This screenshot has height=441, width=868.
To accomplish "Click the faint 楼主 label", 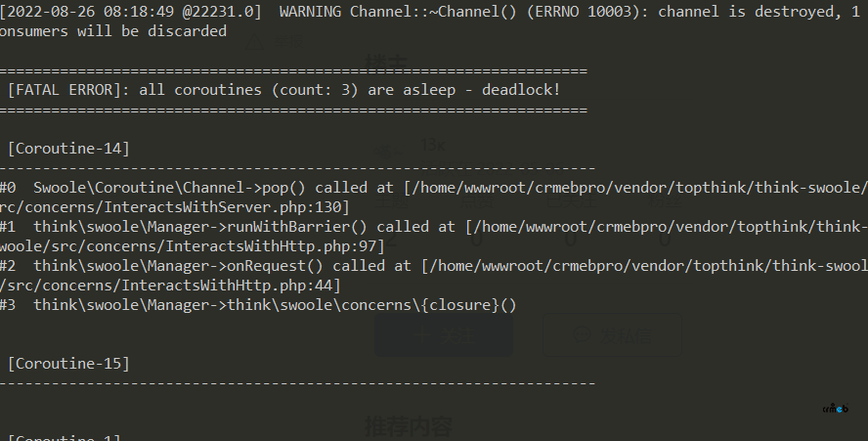I will (386, 64).
